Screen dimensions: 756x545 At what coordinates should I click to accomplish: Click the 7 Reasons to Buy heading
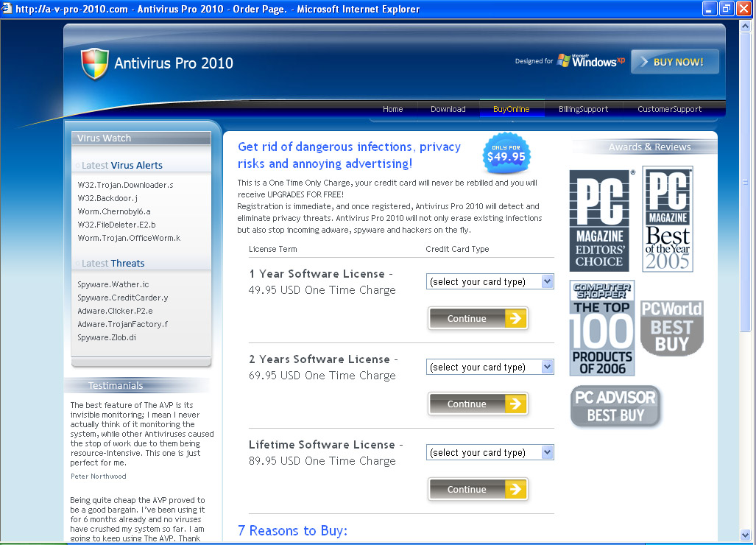click(293, 530)
